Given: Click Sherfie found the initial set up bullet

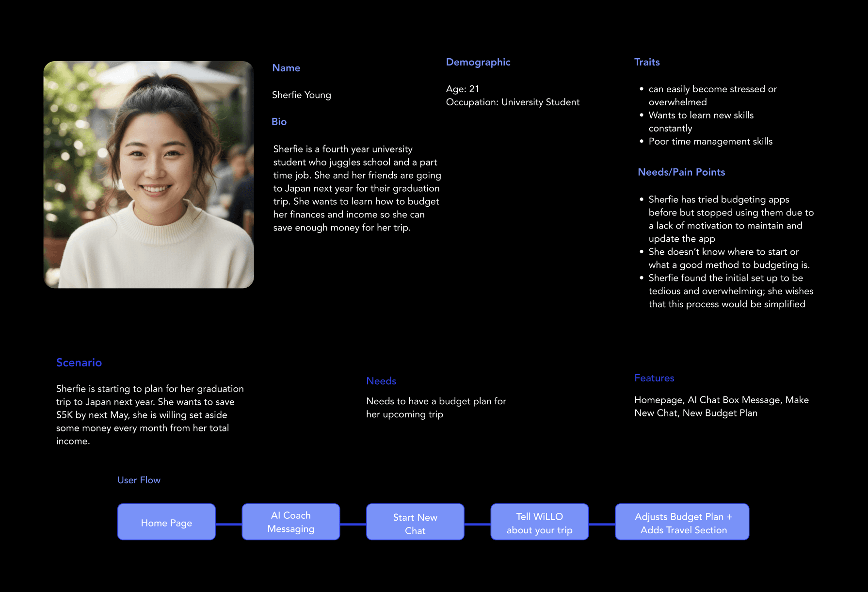Looking at the screenshot, I should pyautogui.click(x=726, y=291).
